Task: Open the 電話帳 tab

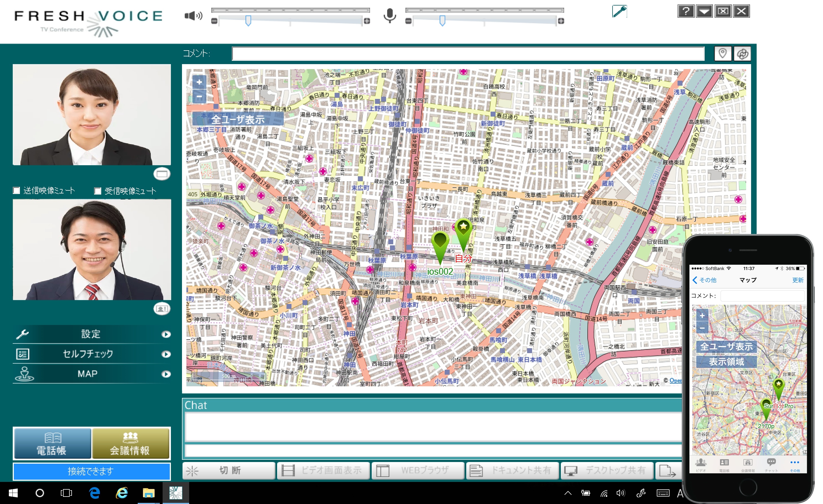Action: 52,443
